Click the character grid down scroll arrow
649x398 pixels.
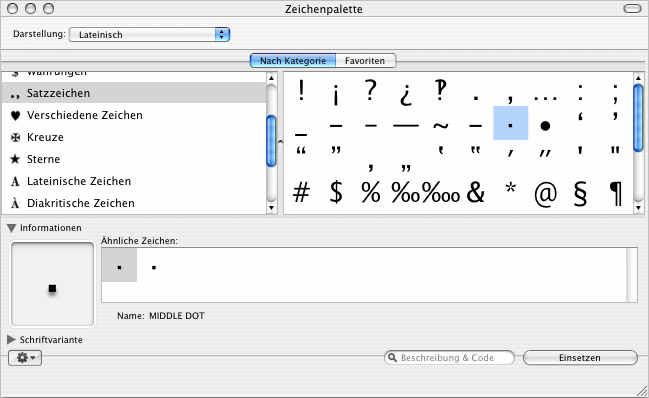point(638,208)
